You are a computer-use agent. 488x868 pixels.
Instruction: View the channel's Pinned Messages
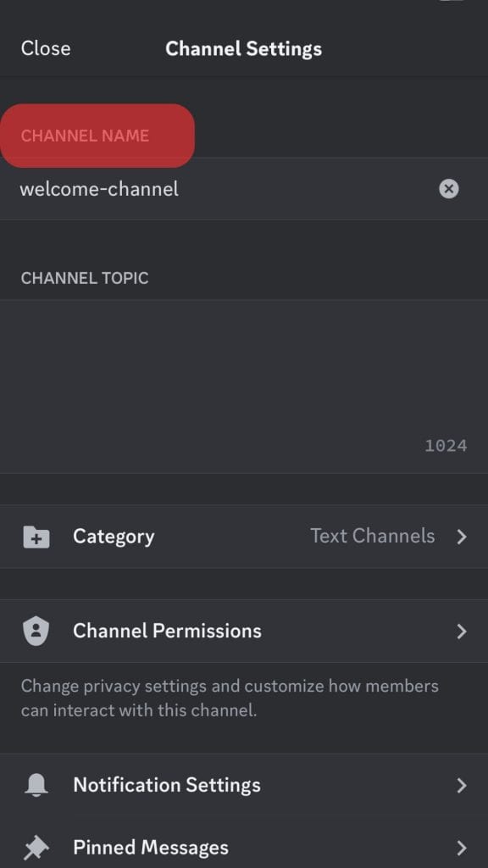coord(150,847)
